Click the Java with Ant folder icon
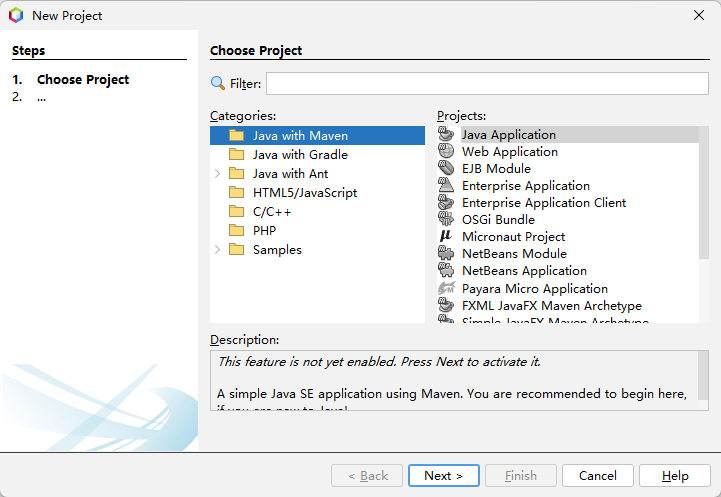The width and height of the screenshot is (721, 497). [237, 173]
